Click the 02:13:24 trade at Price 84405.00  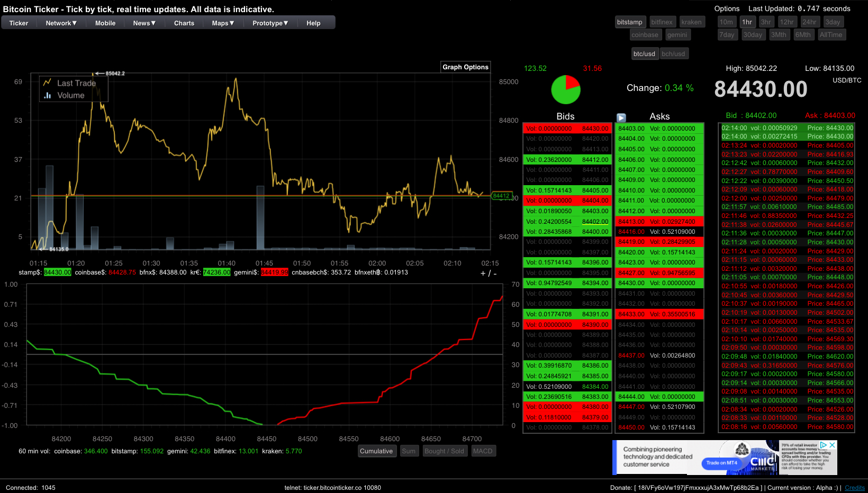click(x=787, y=145)
